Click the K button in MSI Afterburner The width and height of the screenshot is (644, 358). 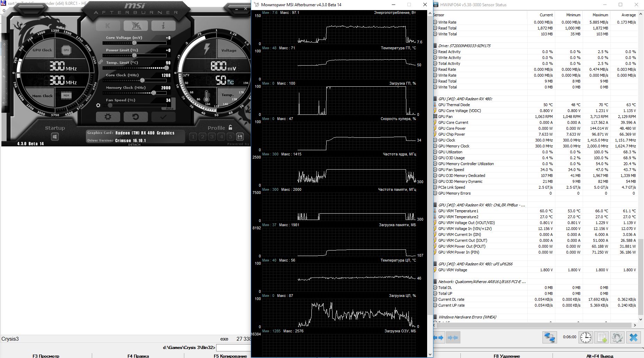tap(108, 26)
